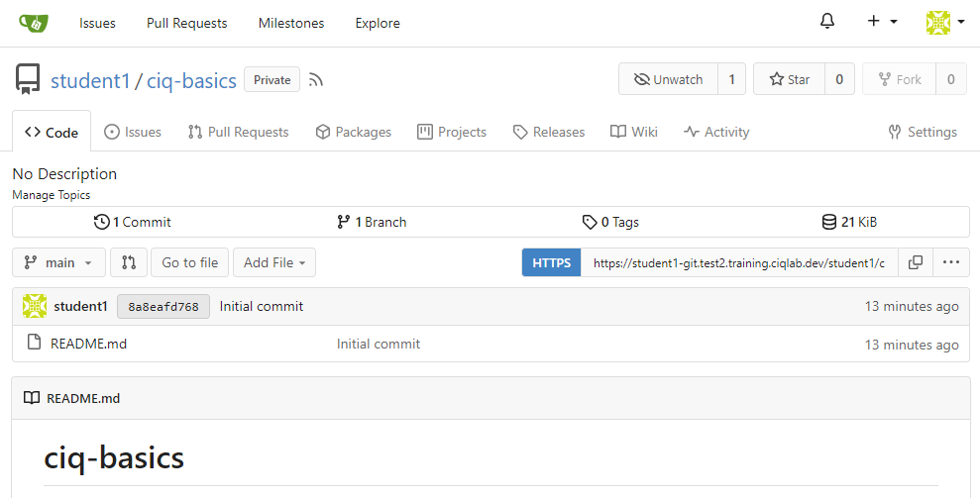Expand the plus create menu

coord(881,22)
